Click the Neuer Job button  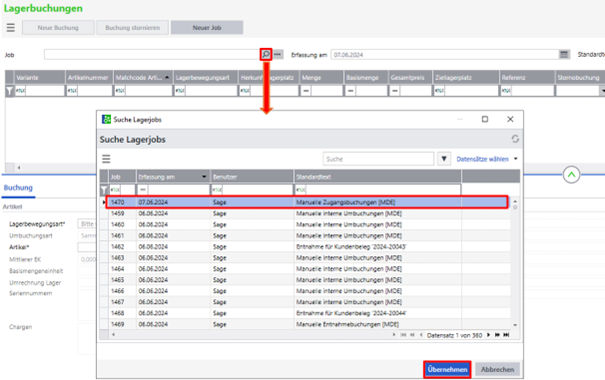pyautogui.click(x=207, y=27)
